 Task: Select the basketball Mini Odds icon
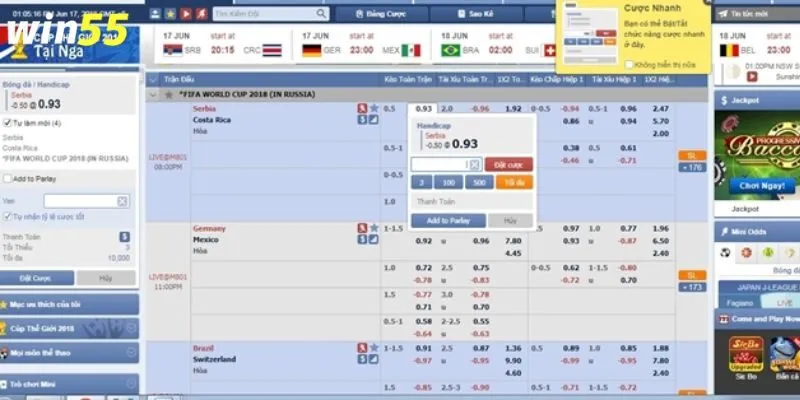(x=746, y=253)
